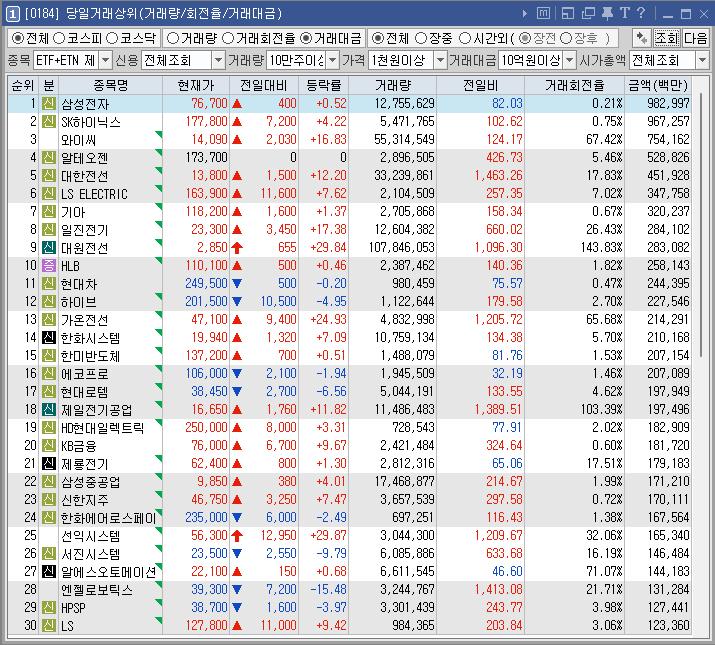
Task: Click the blue down-arrow on 하이브 row
Action: point(237,301)
